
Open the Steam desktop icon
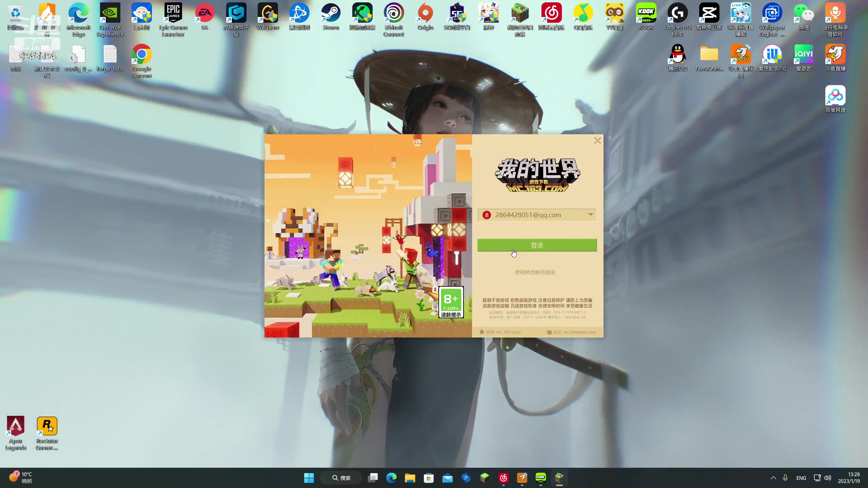(x=331, y=17)
